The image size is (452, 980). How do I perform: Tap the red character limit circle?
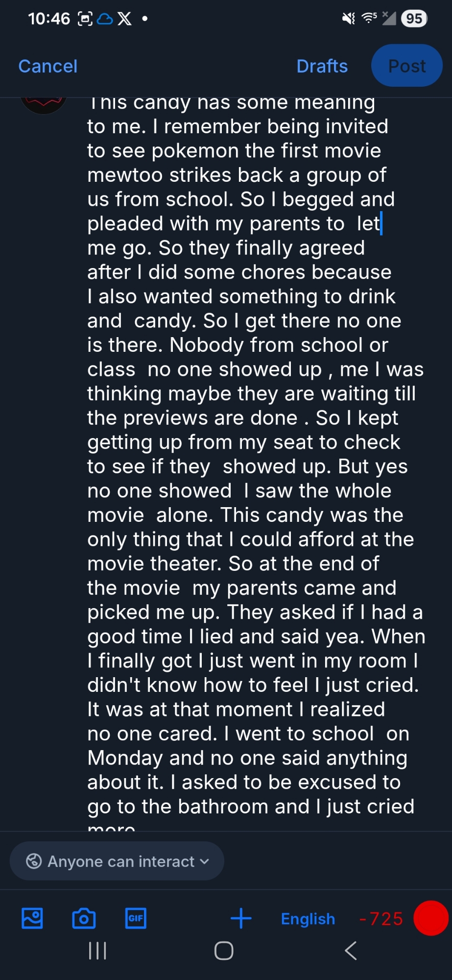(430, 918)
